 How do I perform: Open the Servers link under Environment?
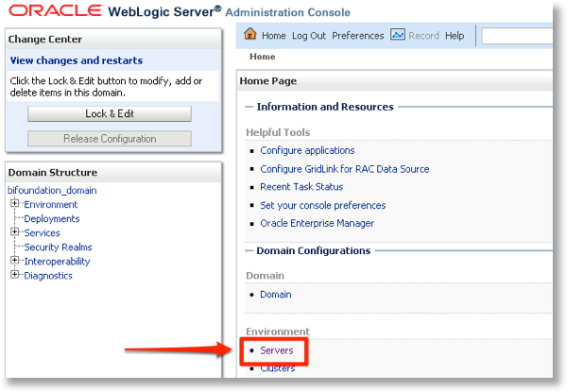pos(277,350)
